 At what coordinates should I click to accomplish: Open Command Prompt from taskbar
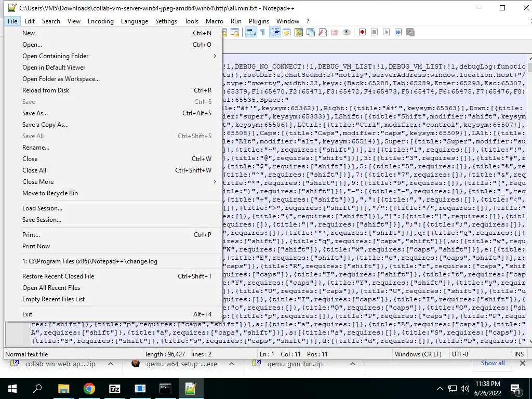click(165, 389)
